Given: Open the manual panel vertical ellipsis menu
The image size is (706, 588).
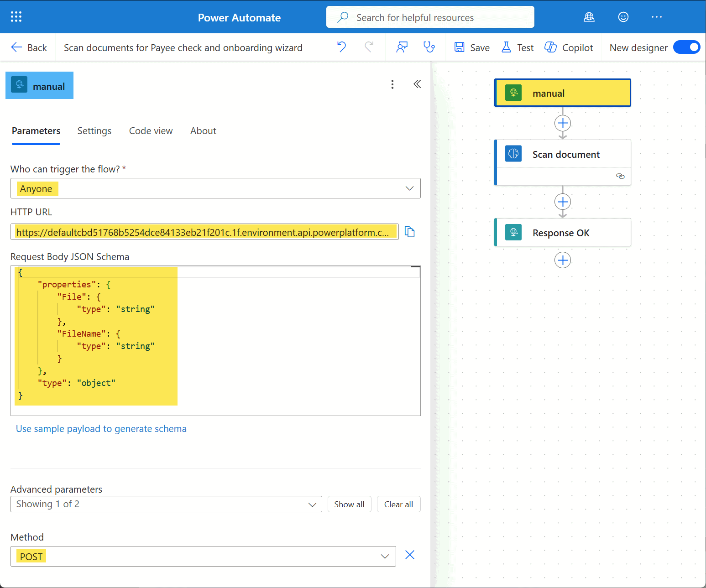Looking at the screenshot, I should (392, 84).
